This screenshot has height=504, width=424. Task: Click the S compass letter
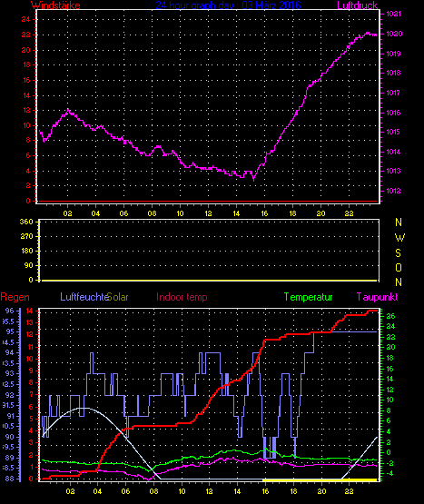click(x=398, y=253)
